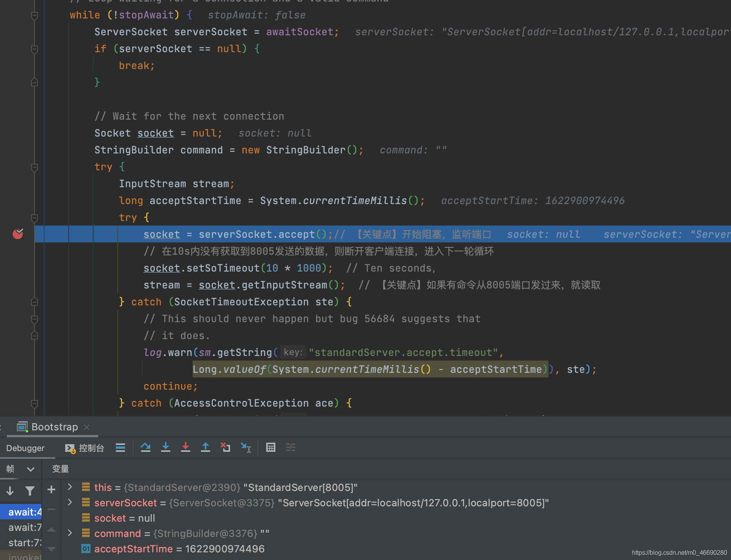The height and width of the screenshot is (560, 731).
Task: Click the Trace Current Stream Chain icon
Action: (x=291, y=447)
